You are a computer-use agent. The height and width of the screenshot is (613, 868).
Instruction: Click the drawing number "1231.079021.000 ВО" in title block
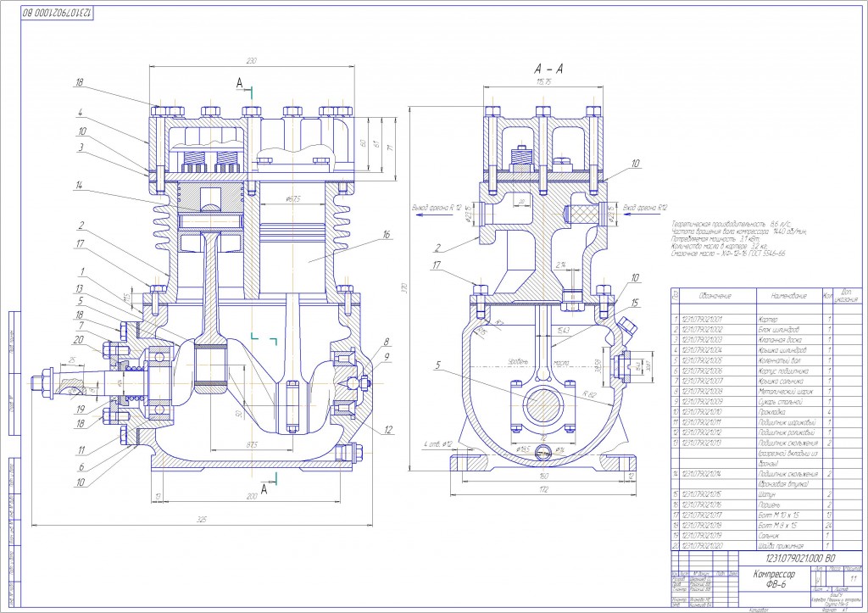pyautogui.click(x=799, y=559)
